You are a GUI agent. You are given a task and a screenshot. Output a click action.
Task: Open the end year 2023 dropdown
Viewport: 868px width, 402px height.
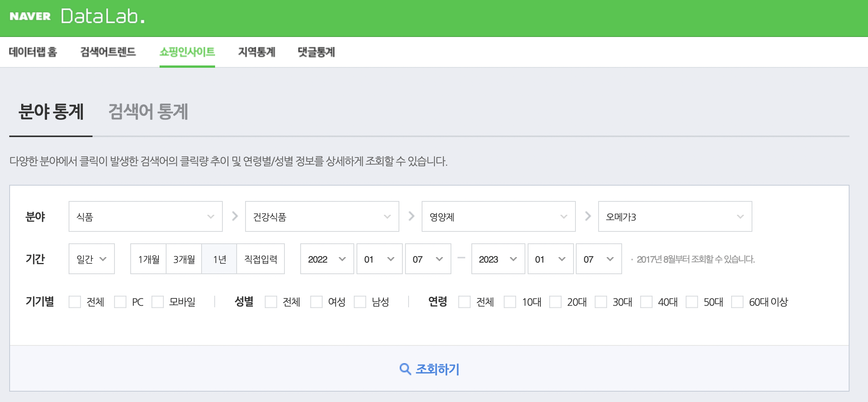click(498, 259)
